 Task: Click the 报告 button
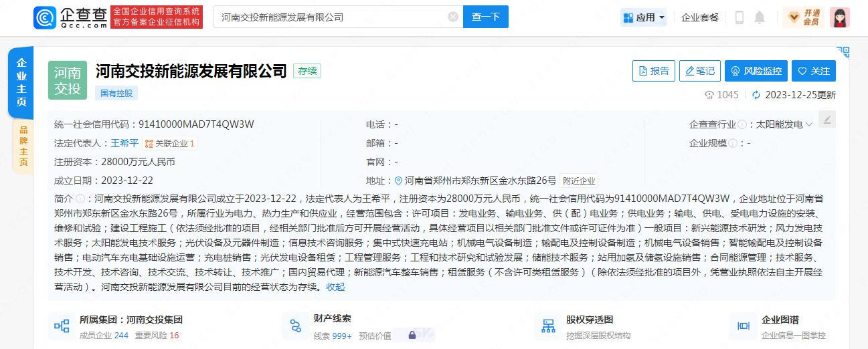coord(654,71)
